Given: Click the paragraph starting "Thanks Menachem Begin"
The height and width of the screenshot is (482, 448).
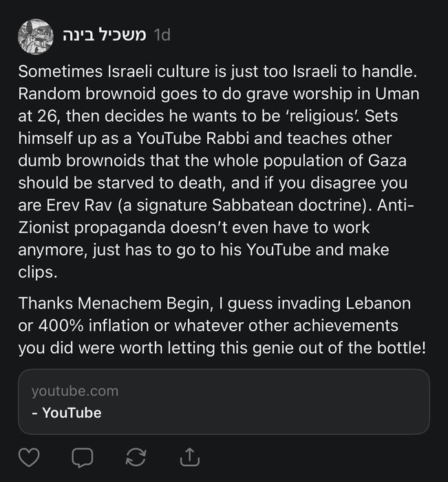Looking at the screenshot, I should pos(220,325).
